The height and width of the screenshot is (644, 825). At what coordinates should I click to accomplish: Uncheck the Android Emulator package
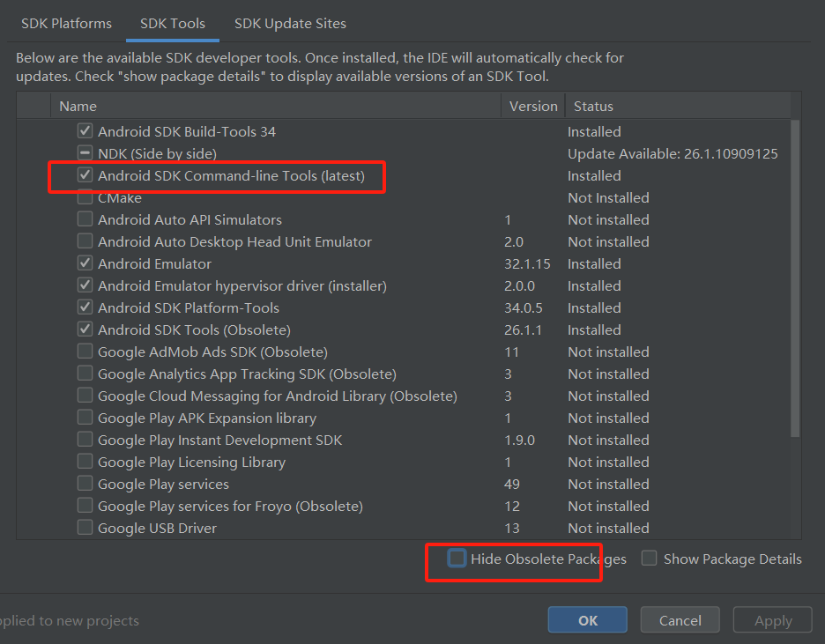point(85,263)
